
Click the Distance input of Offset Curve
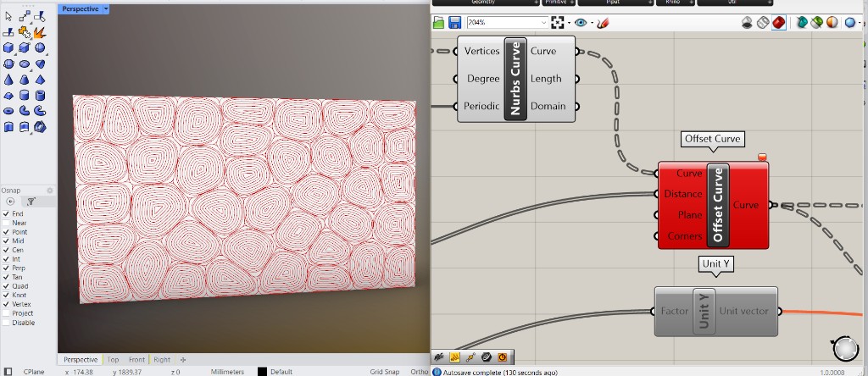coord(682,194)
